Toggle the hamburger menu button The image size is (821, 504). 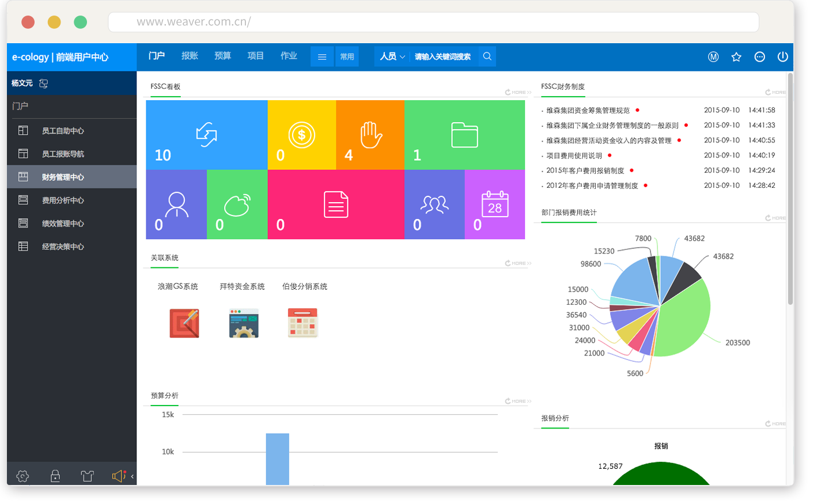[322, 56]
